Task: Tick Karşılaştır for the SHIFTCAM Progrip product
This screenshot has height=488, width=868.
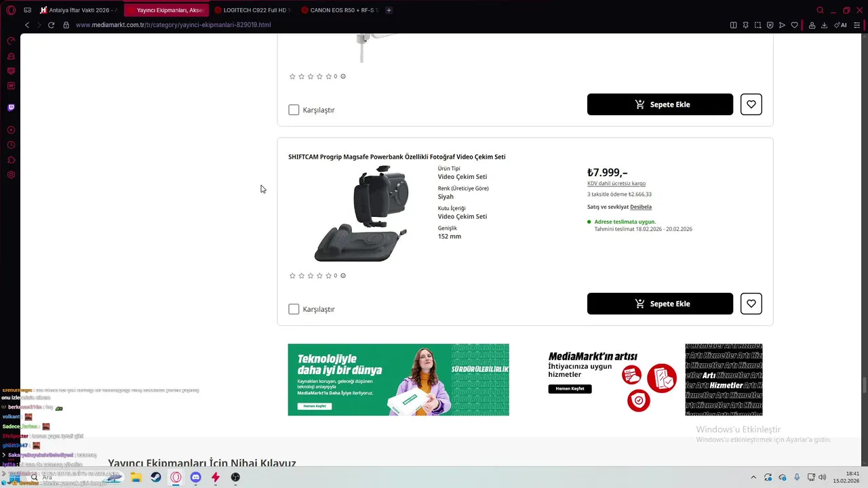Action: pos(294,309)
